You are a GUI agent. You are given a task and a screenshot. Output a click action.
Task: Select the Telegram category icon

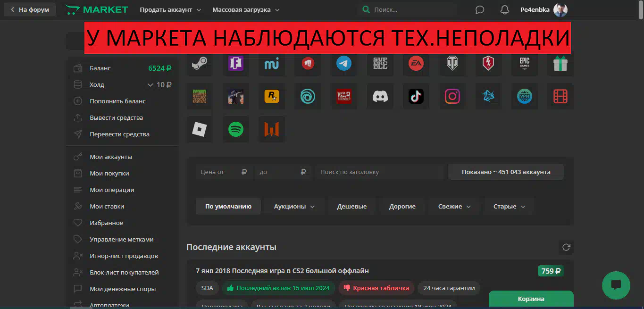pyautogui.click(x=344, y=63)
